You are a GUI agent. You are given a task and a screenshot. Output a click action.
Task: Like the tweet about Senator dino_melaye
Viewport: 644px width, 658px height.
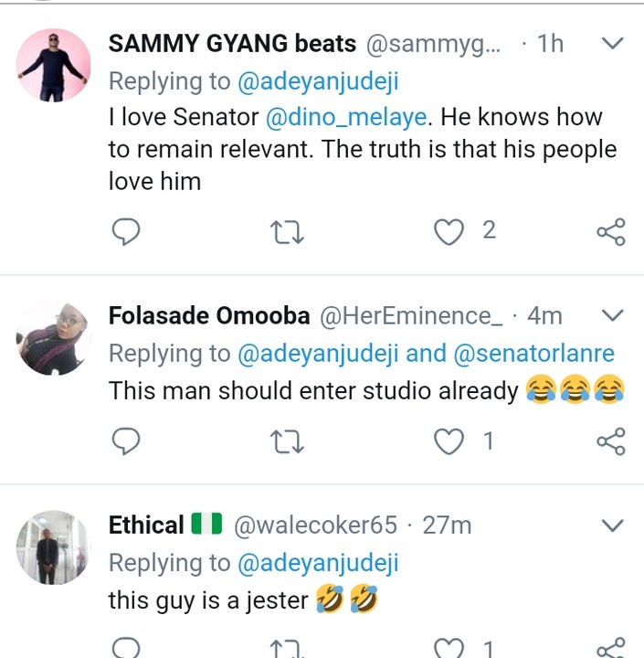449,232
